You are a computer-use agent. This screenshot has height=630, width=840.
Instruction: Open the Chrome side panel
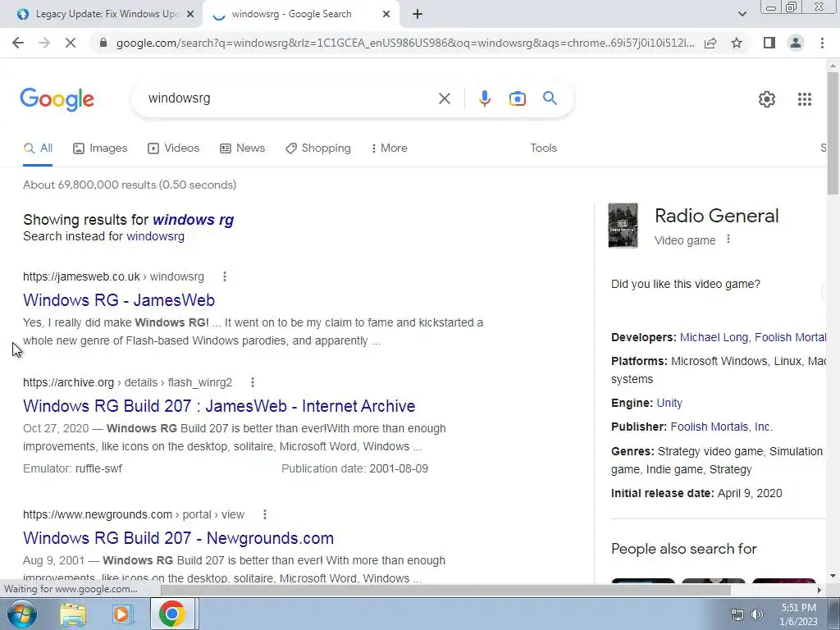[x=769, y=43]
